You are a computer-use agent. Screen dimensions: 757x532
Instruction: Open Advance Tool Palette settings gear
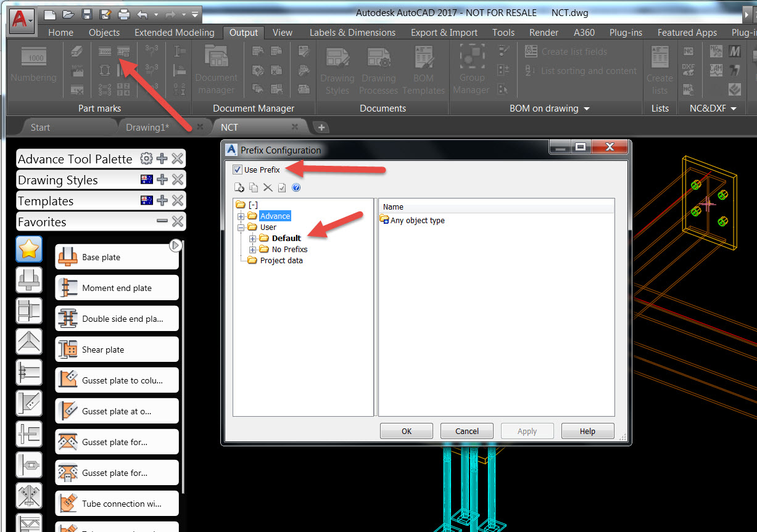(146, 159)
